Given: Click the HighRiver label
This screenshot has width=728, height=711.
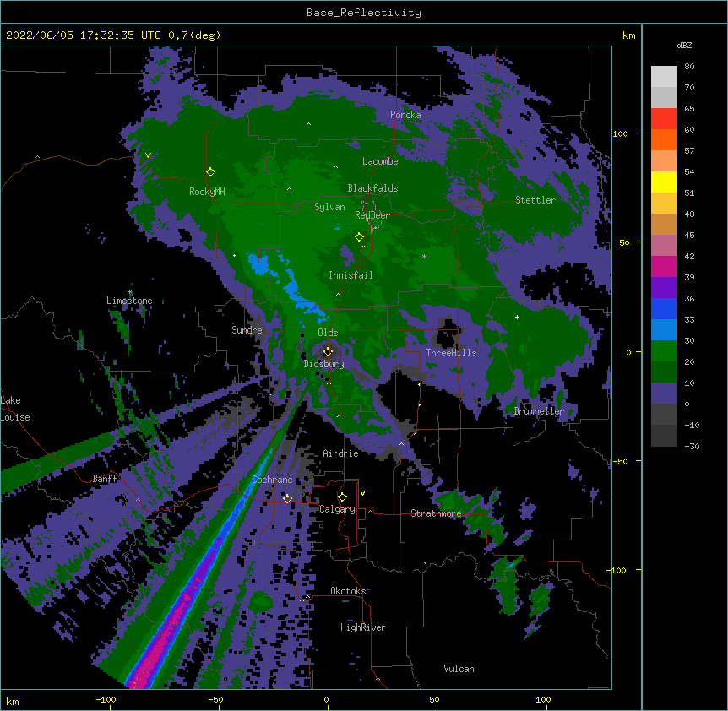Looking at the screenshot, I should tap(363, 627).
